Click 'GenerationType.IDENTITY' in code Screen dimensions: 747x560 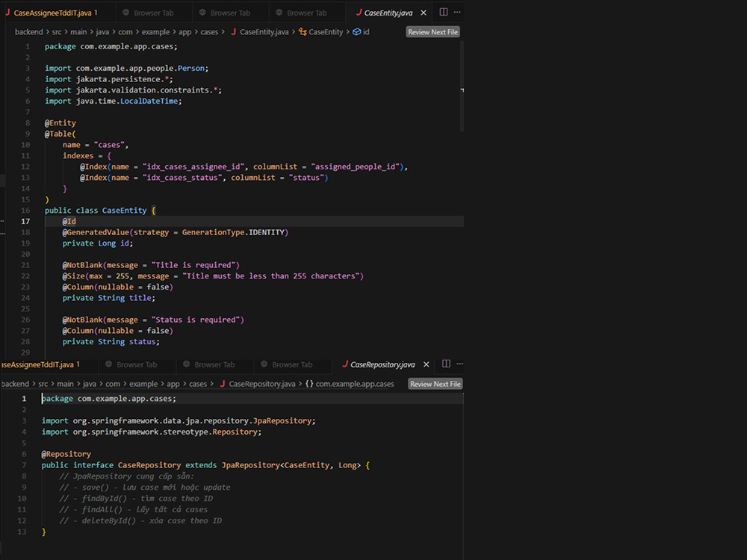[x=233, y=232]
